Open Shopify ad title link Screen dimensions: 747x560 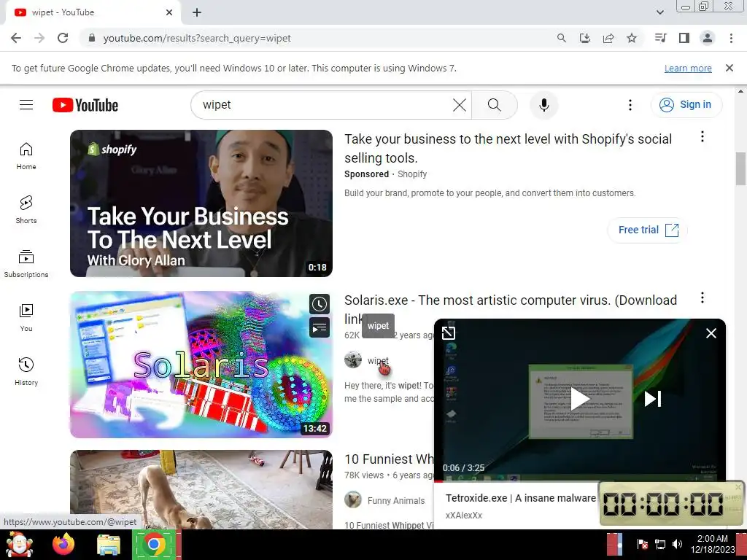[508, 148]
